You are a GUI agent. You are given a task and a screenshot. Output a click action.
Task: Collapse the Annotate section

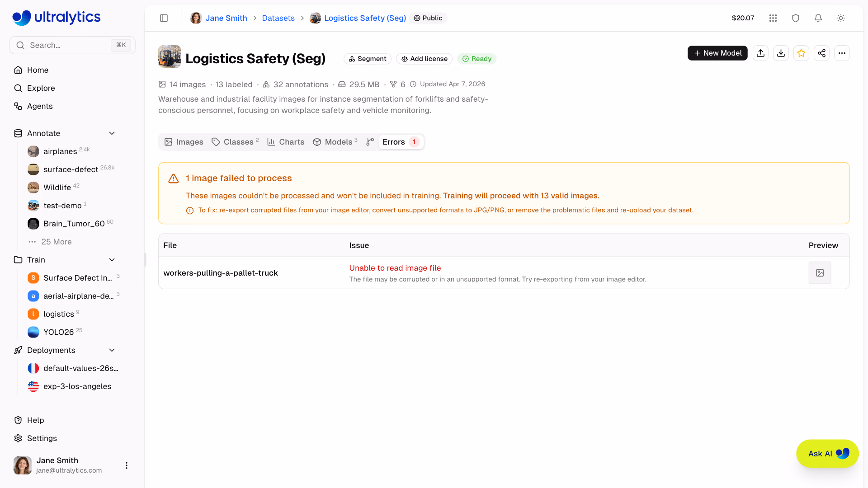click(x=112, y=133)
